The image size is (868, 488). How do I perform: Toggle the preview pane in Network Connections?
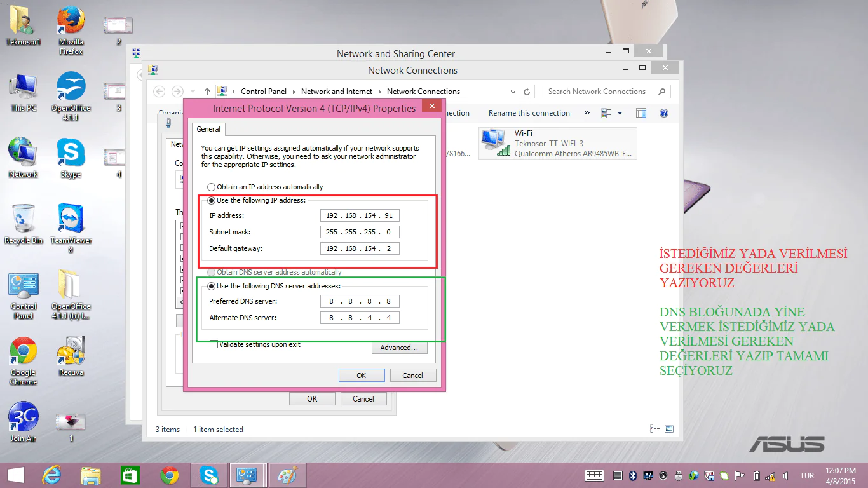coord(641,112)
